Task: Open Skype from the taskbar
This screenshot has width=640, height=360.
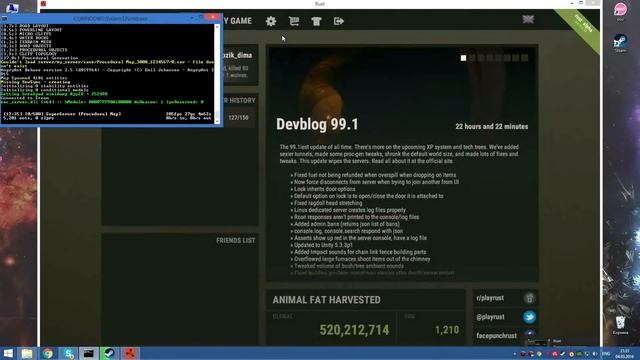Action: [69, 353]
